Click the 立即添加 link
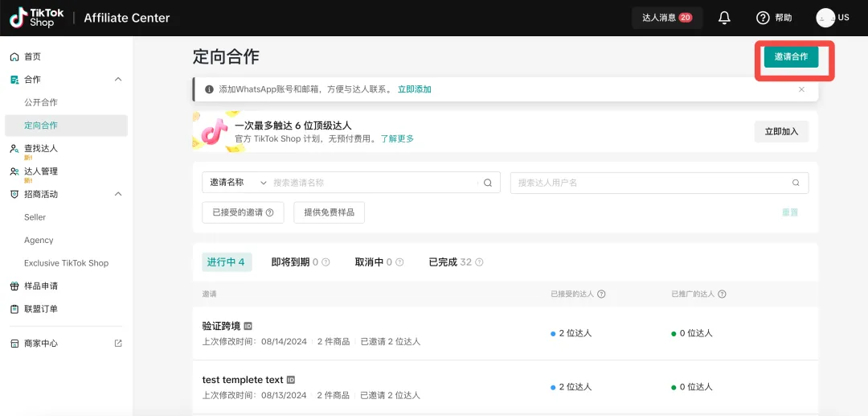The image size is (868, 416). pyautogui.click(x=415, y=89)
